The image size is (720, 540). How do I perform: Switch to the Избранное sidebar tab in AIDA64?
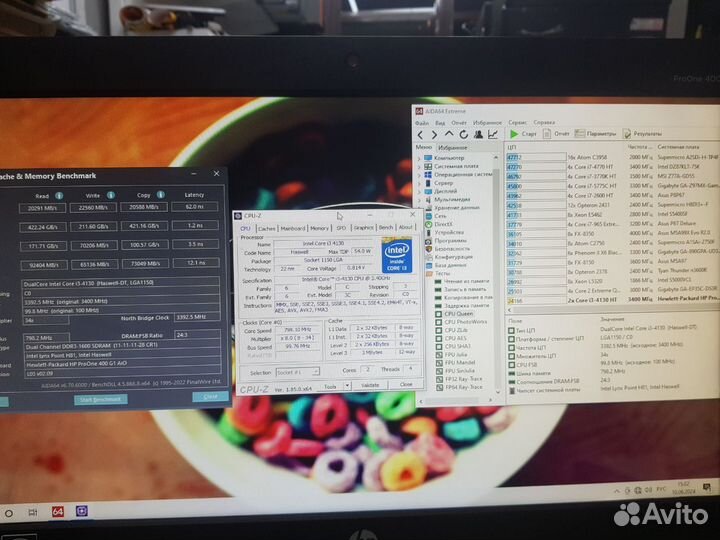453,147
